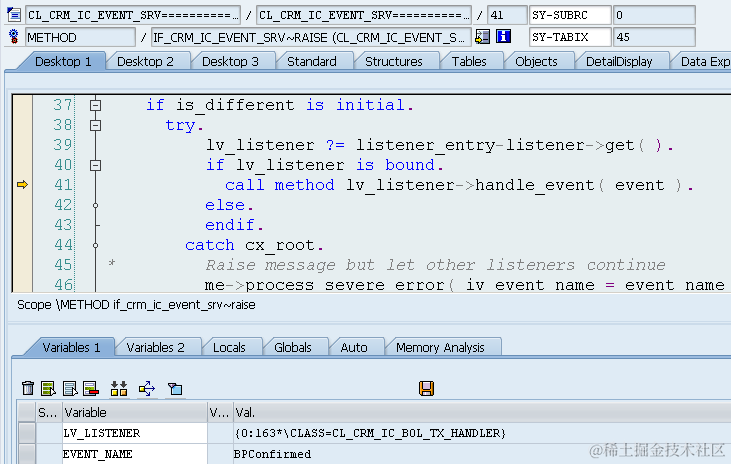Click the navigate-to-source icon next to the RAISE method field
Screen dimensions: 731x464
482,37
